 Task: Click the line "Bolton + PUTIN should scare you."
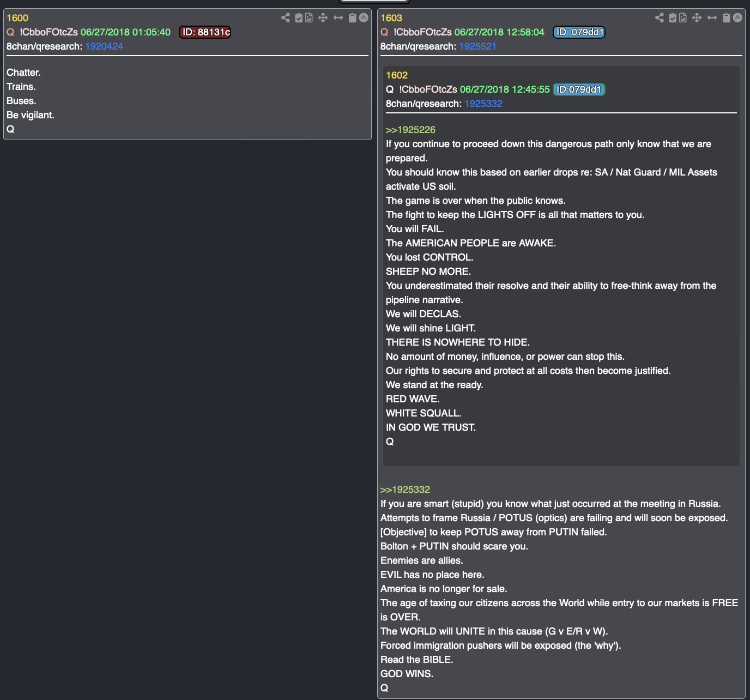(x=454, y=546)
